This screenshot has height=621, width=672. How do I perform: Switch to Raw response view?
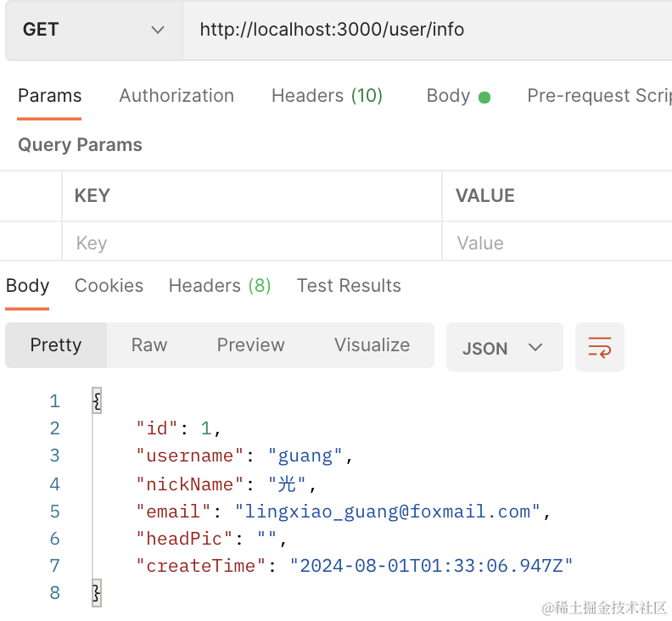[x=149, y=345]
